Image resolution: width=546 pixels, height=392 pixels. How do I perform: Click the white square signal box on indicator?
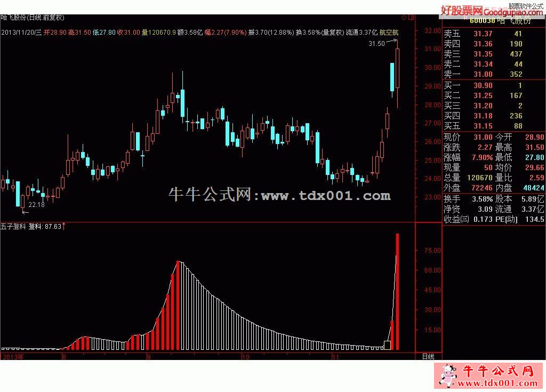388,345
